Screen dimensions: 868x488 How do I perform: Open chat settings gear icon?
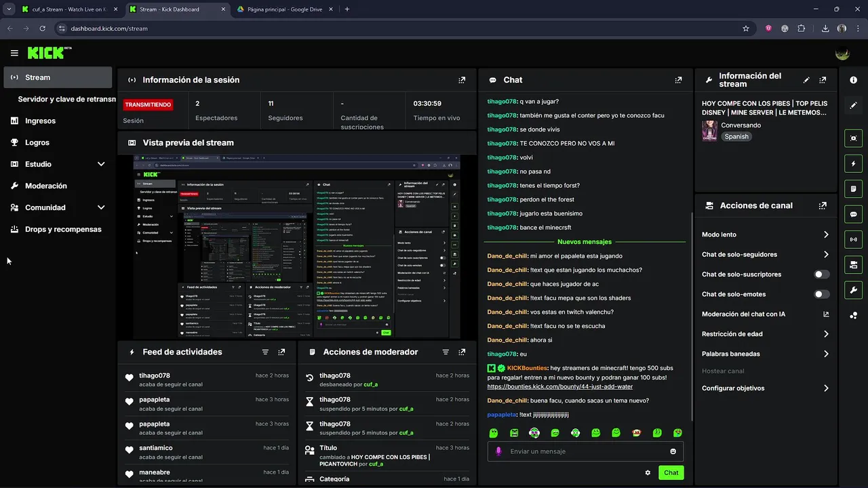coord(648,473)
